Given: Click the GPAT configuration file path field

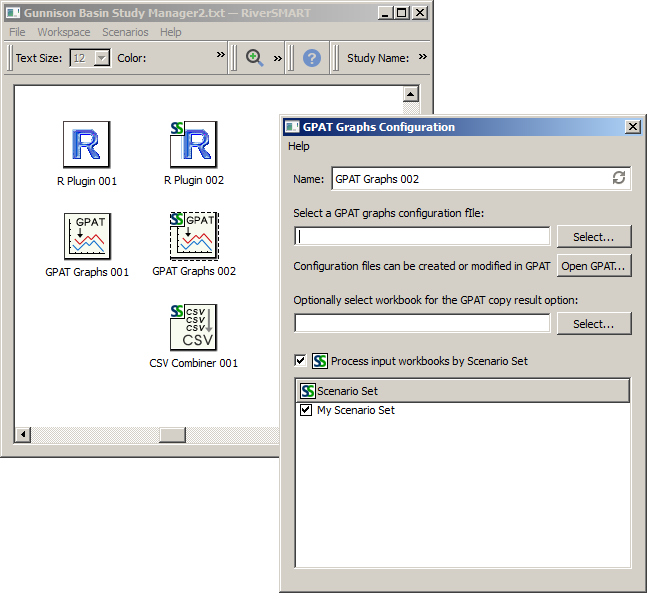Looking at the screenshot, I should click(x=422, y=236).
